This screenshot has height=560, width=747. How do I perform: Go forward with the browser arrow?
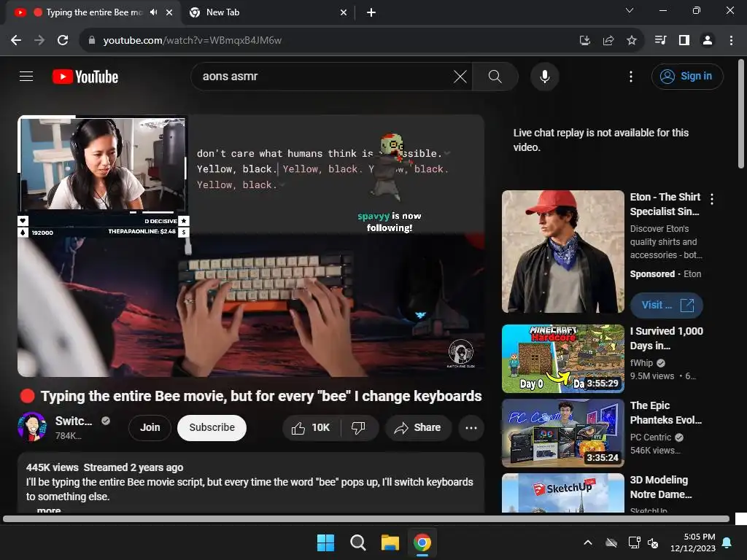point(39,41)
